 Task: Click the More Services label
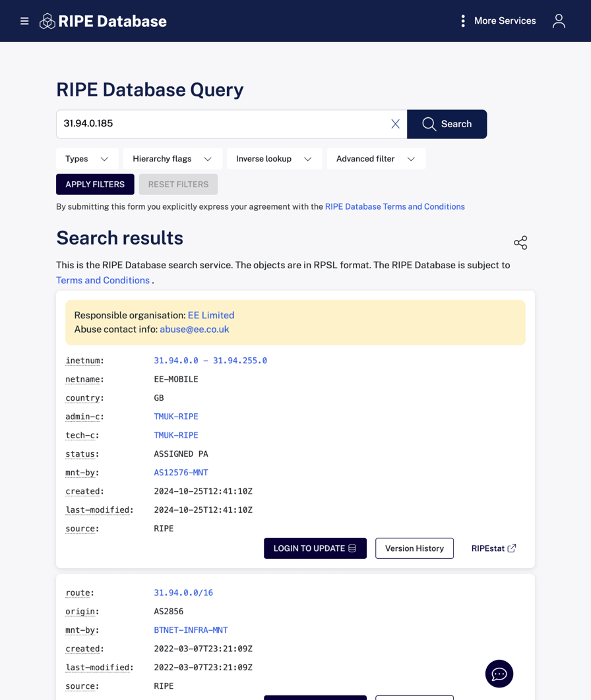[505, 21]
